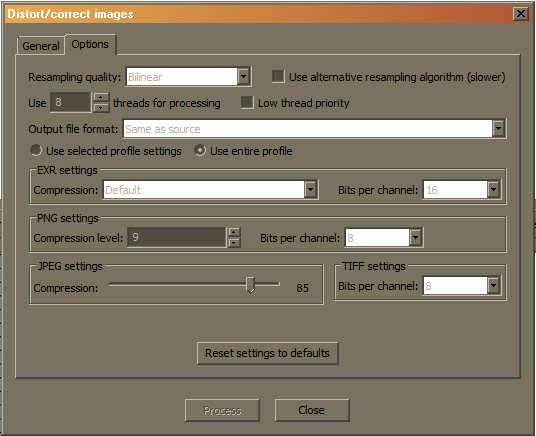Select Use selected profile settings radio
Image resolution: width=536 pixels, height=436 pixels.
point(36,150)
